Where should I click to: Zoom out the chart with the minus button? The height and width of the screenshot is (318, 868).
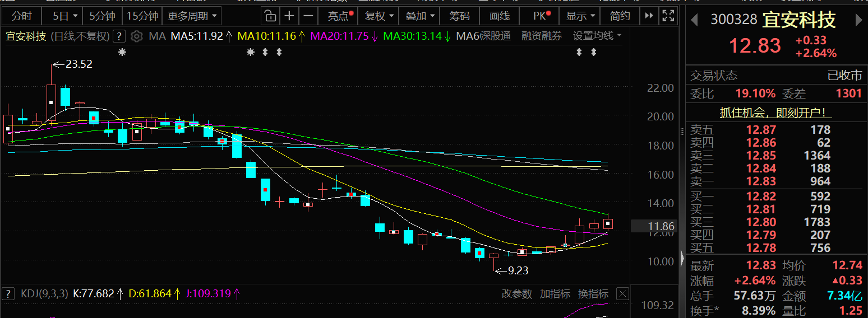(308, 16)
